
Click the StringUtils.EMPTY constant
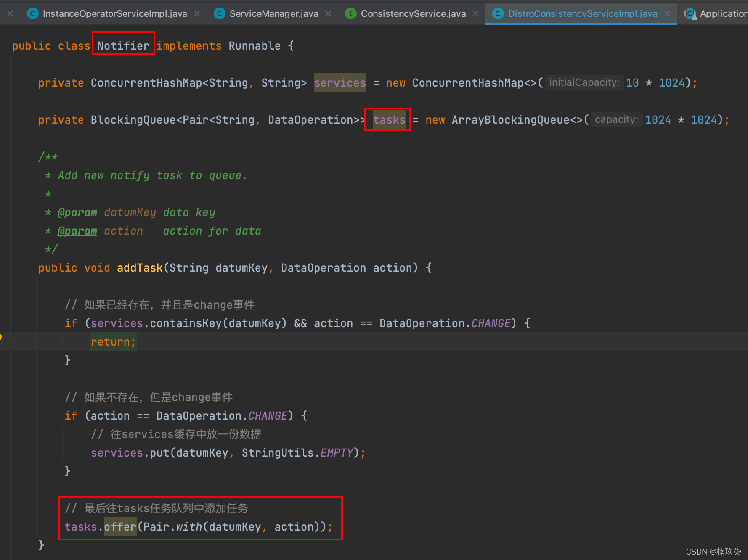coord(297,453)
